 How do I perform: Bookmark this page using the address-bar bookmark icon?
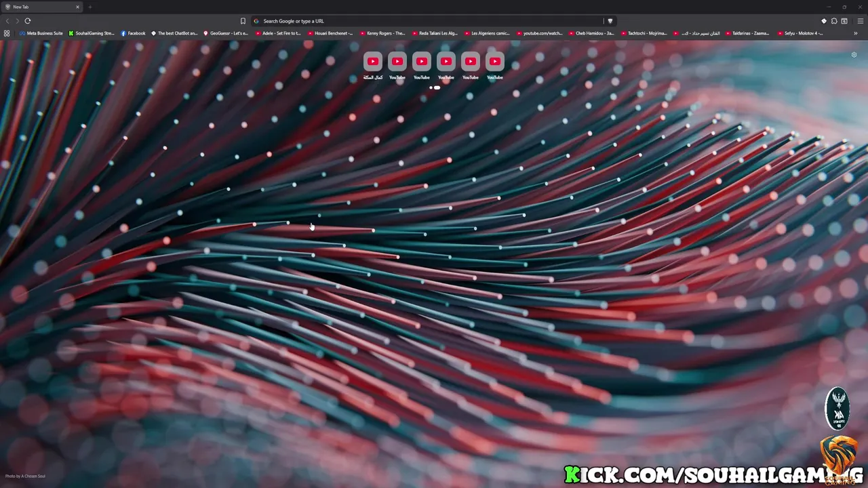[243, 21]
